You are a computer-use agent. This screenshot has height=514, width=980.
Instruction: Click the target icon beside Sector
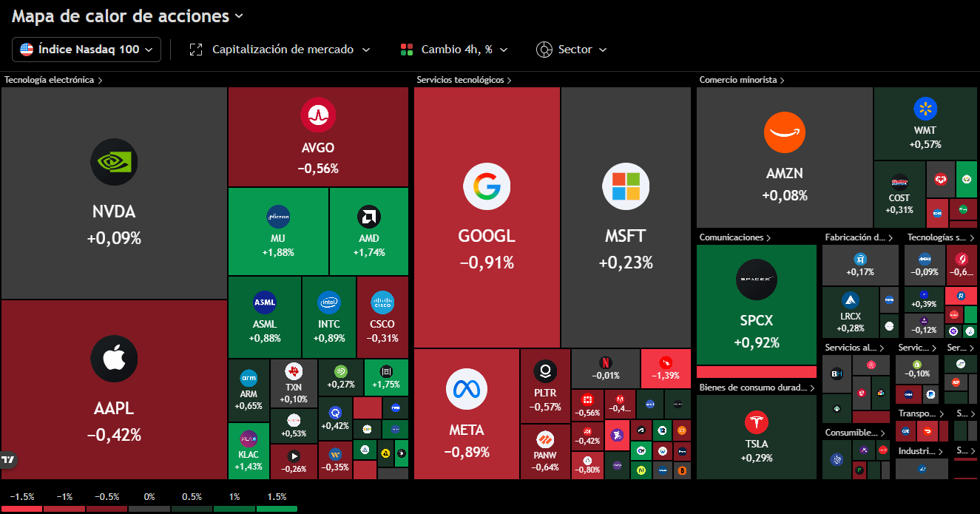pyautogui.click(x=544, y=50)
